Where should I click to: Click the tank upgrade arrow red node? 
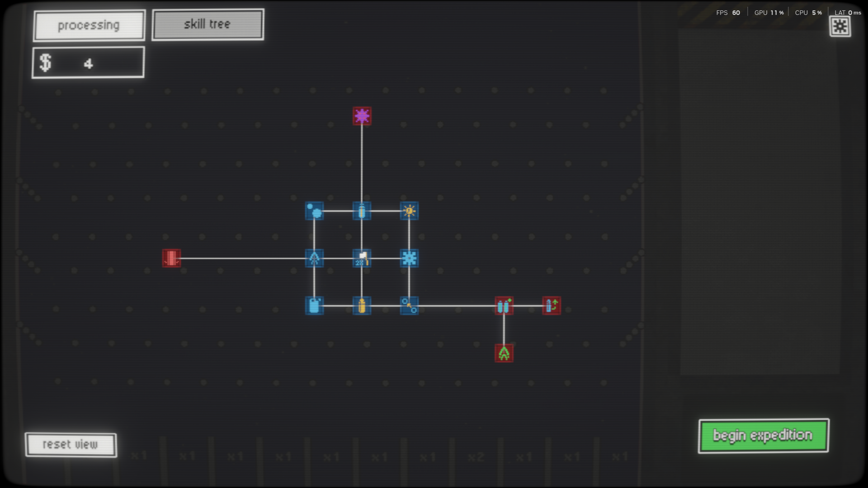[x=551, y=305]
